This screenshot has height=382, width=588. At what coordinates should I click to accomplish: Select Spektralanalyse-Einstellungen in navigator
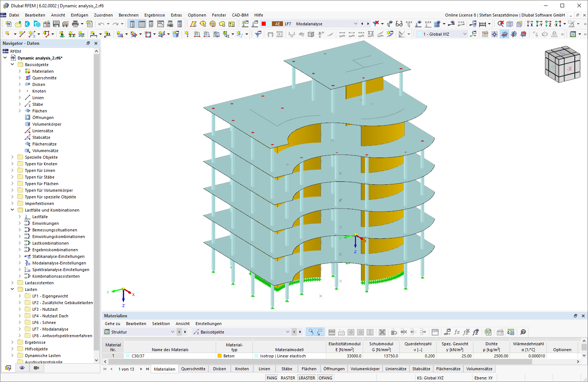pyautogui.click(x=61, y=270)
